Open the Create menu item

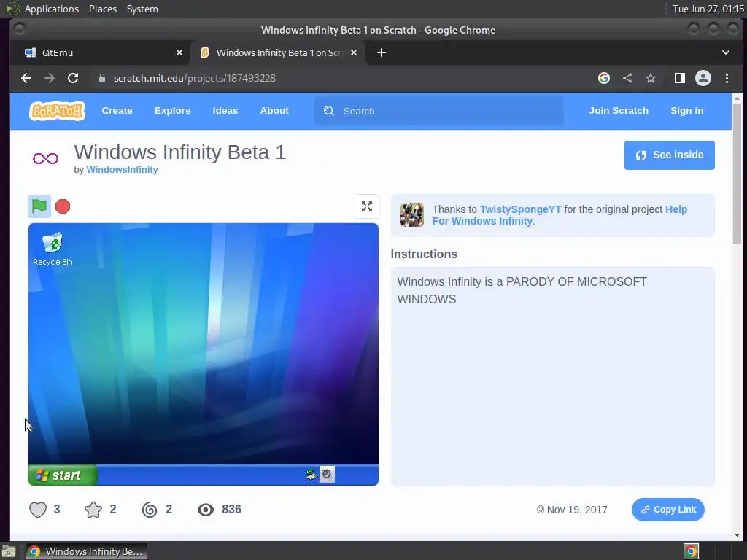(117, 111)
